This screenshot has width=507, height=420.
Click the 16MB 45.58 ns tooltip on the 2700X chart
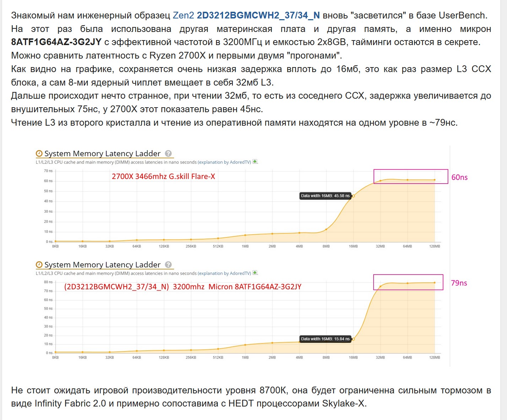(x=325, y=196)
